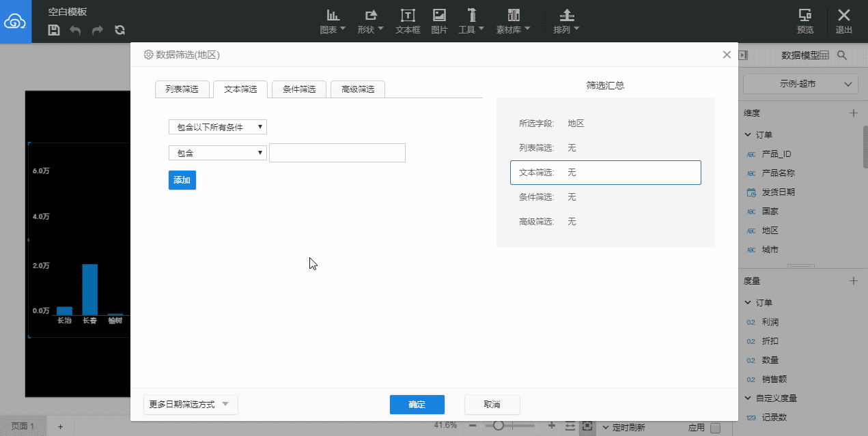Click the filter text input field
The height and width of the screenshot is (436, 868).
coord(337,153)
